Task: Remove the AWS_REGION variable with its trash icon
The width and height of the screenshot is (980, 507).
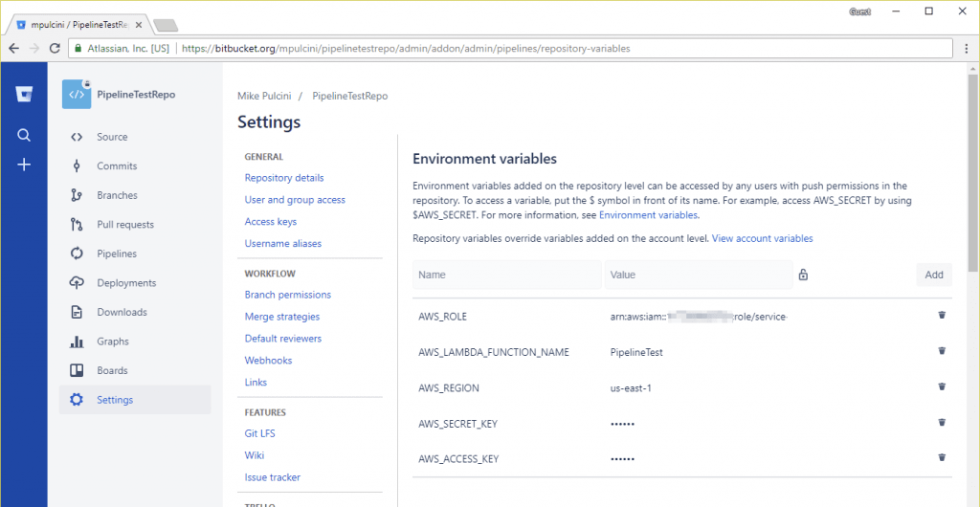Action: [942, 387]
